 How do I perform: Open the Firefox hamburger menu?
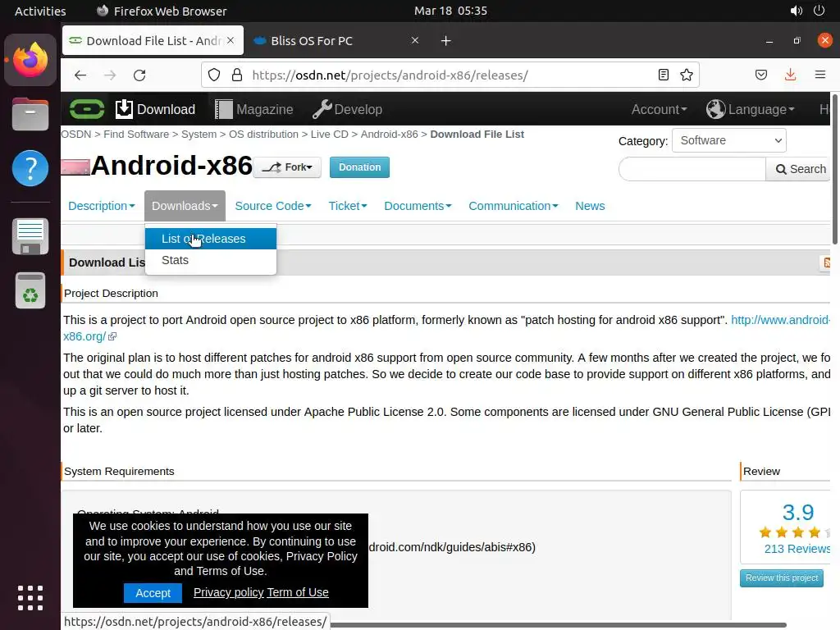pyautogui.click(x=819, y=75)
